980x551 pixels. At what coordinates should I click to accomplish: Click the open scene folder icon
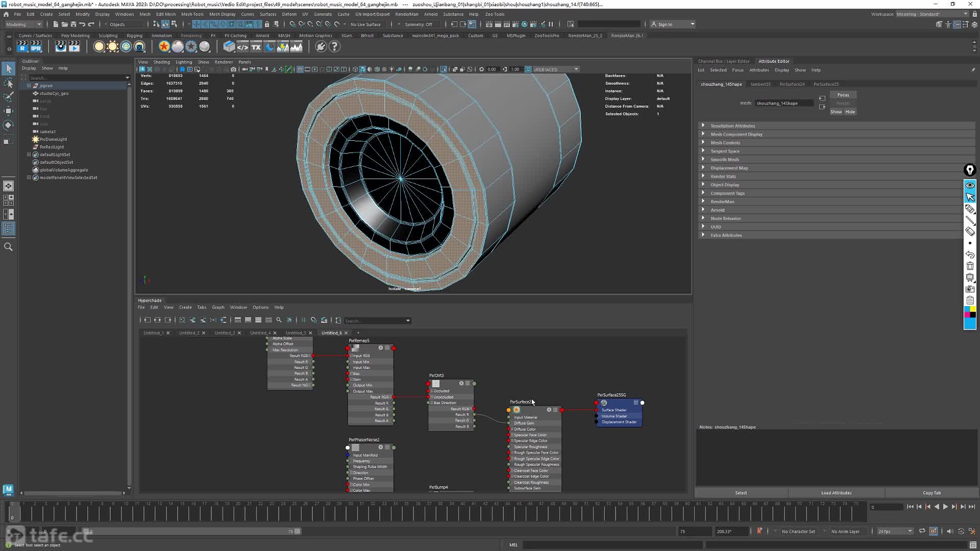[65, 24]
